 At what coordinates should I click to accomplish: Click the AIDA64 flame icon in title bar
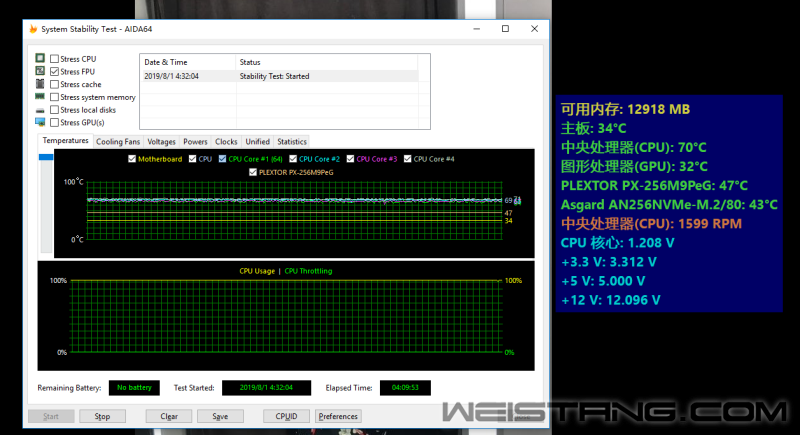33,29
